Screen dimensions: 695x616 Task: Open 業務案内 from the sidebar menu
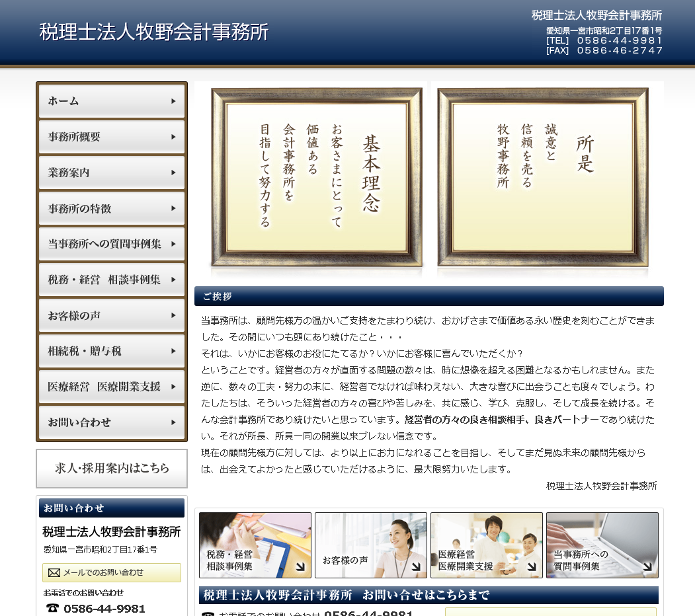tap(110, 173)
